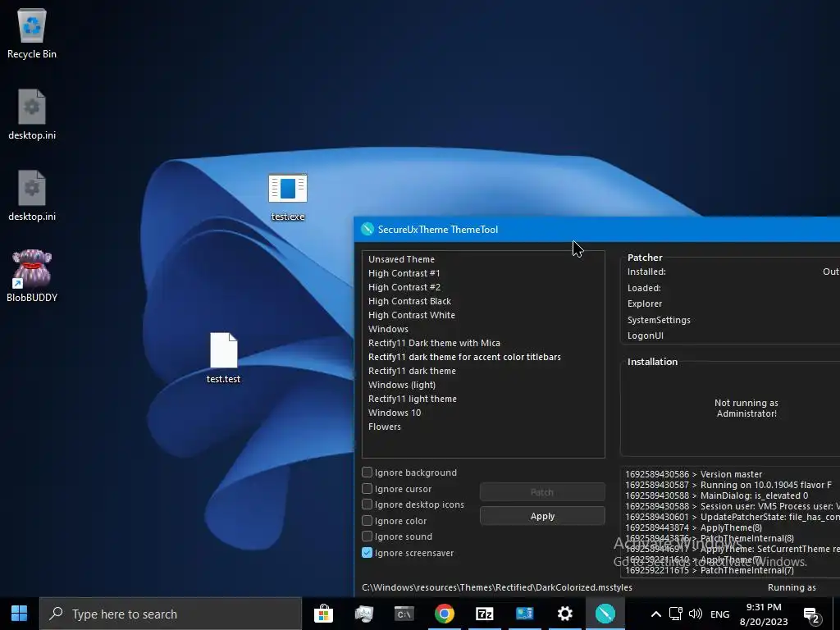This screenshot has height=630, width=840.
Task: Open Microsoft Store from taskbar
Action: tap(323, 614)
